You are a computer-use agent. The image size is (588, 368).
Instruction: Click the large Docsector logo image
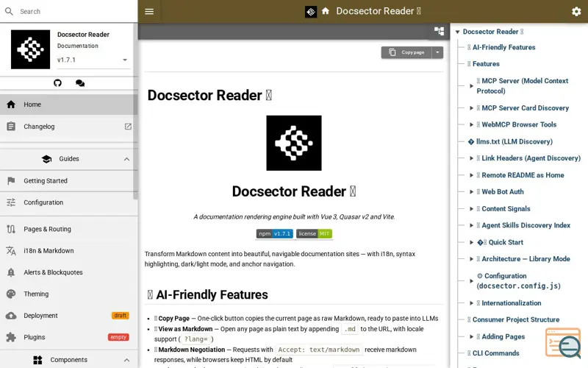click(293, 143)
